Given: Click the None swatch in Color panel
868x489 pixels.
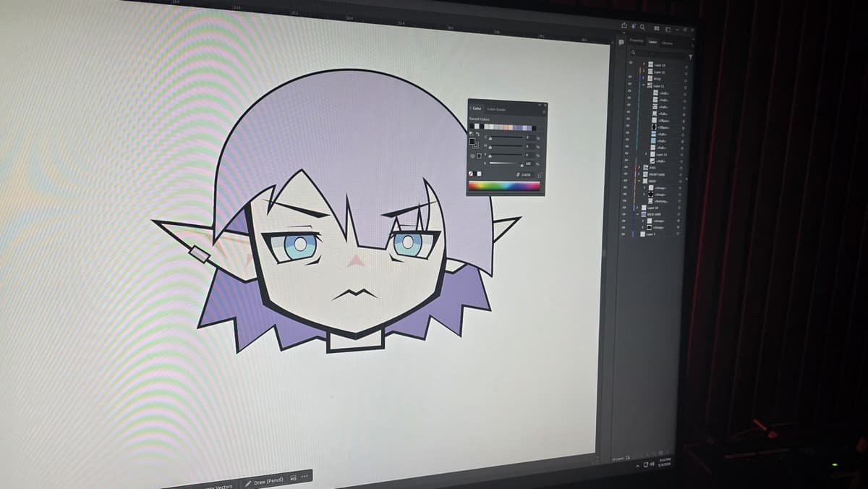Looking at the screenshot, I should 470,174.
